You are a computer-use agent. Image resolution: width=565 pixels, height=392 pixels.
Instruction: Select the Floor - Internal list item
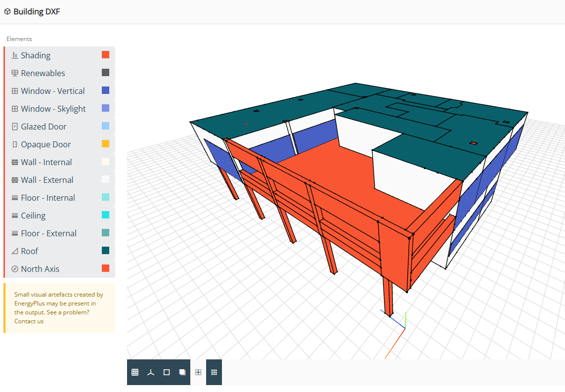pos(48,198)
